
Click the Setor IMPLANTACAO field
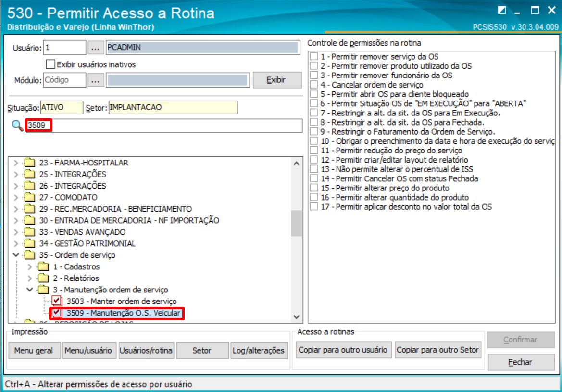173,107
